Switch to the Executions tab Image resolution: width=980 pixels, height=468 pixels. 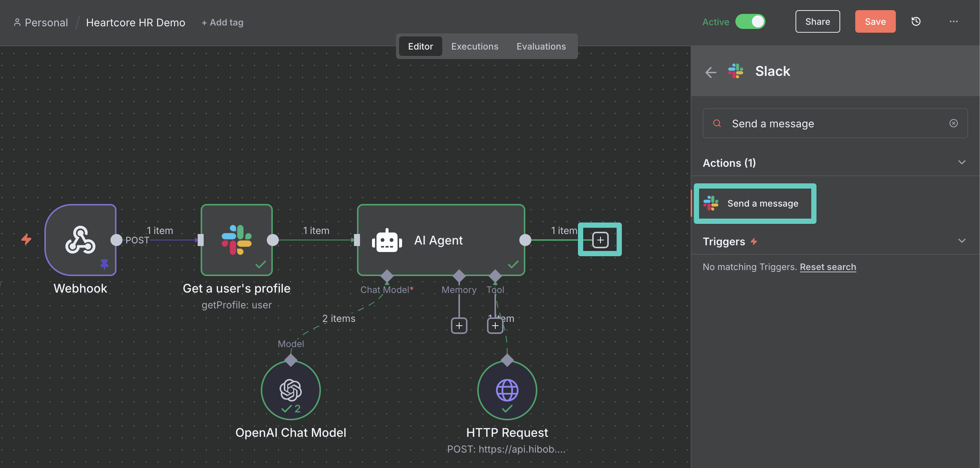point(474,46)
